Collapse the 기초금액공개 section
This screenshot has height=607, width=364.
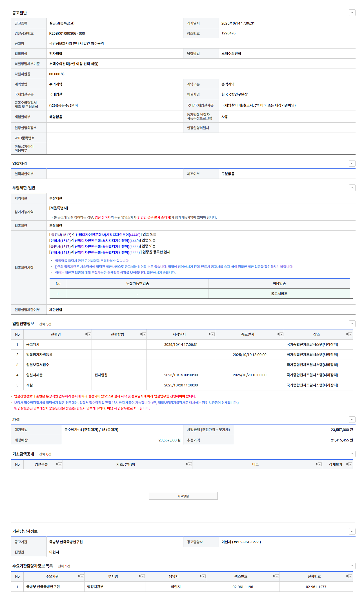click(x=352, y=454)
